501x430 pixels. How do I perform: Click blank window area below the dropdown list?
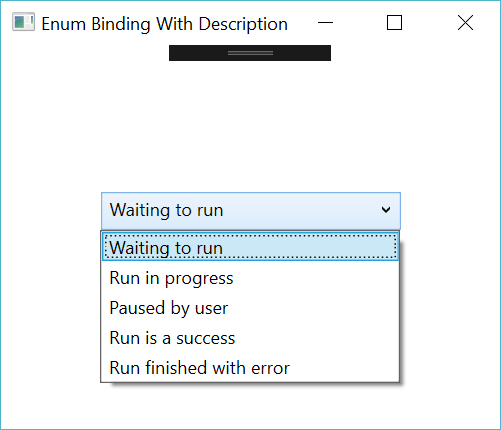click(x=250, y=407)
